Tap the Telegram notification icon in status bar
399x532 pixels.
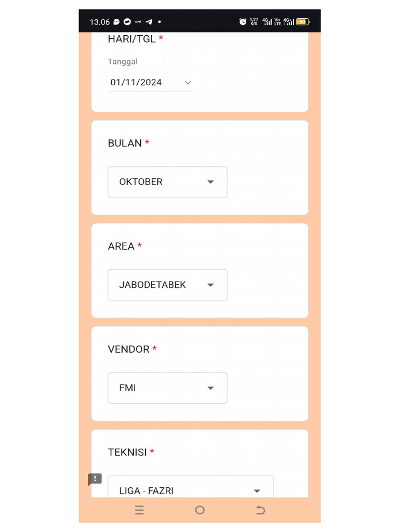(149, 22)
